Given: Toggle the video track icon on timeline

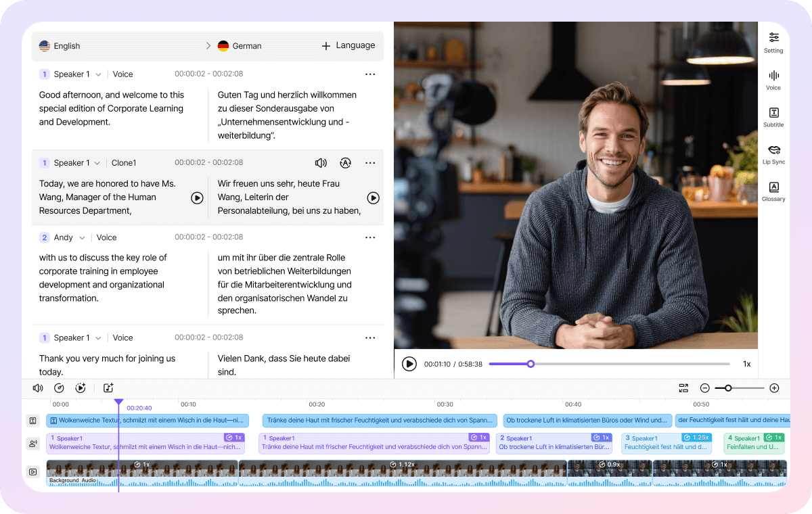Looking at the screenshot, I should 32,471.
